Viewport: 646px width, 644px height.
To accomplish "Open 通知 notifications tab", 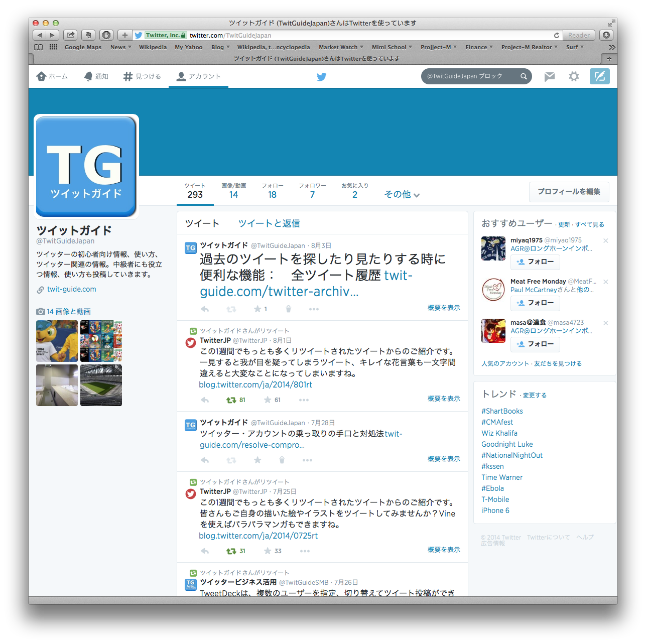I will pyautogui.click(x=96, y=76).
